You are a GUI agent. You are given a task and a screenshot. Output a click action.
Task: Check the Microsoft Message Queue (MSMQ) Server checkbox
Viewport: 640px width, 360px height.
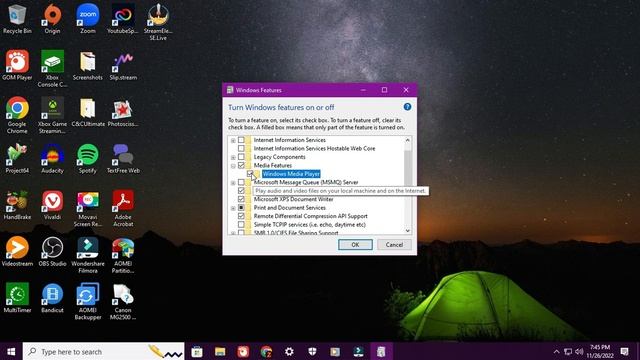point(241,182)
